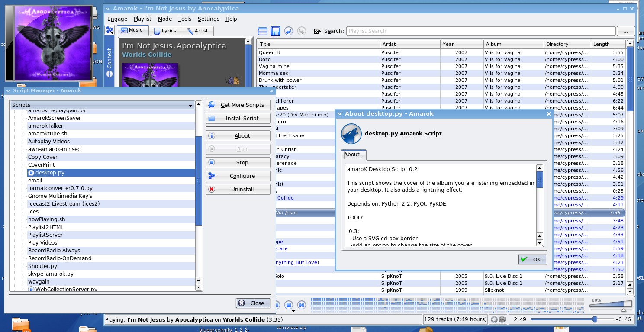Select the 'Drunk with power' track row
Image resolution: width=644 pixels, height=332 pixels.
[441, 80]
